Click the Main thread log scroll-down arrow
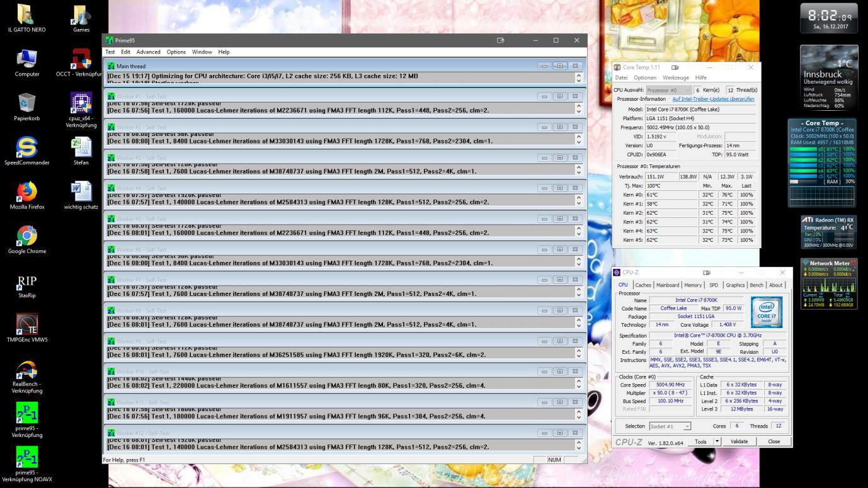 click(579, 81)
